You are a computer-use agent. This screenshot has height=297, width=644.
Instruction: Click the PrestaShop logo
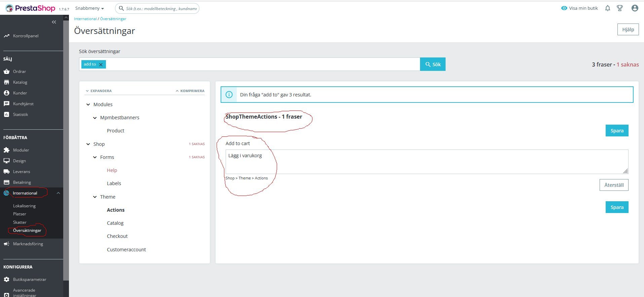30,8
